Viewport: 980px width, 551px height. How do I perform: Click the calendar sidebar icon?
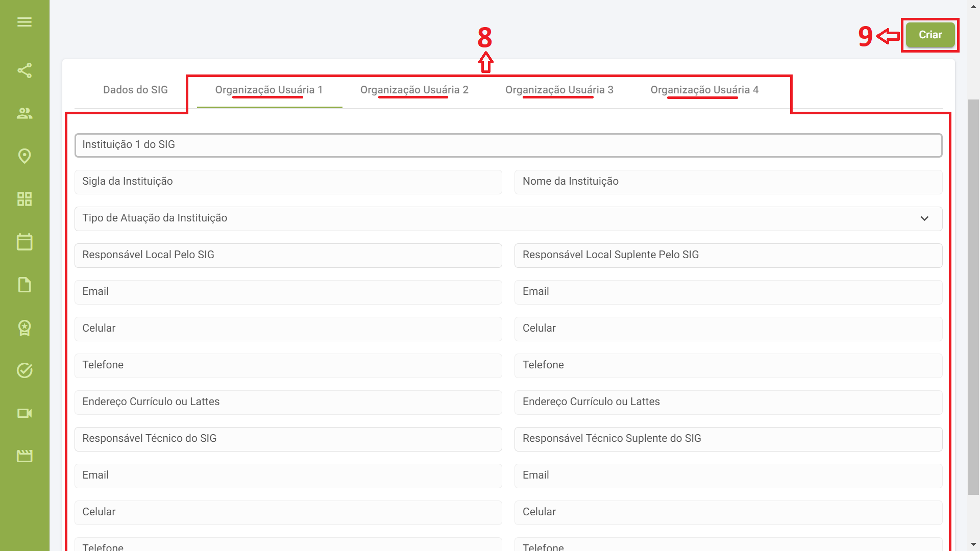(24, 242)
